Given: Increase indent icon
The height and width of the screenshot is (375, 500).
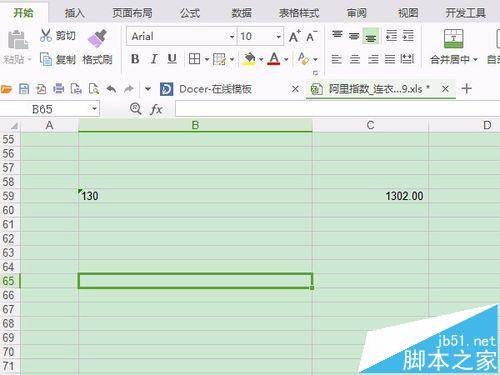Looking at the screenshot, I should (x=408, y=35).
